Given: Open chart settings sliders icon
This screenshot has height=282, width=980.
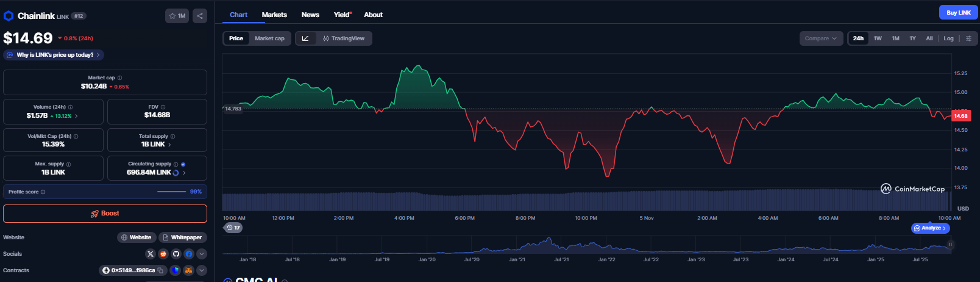Looking at the screenshot, I should 968,38.
